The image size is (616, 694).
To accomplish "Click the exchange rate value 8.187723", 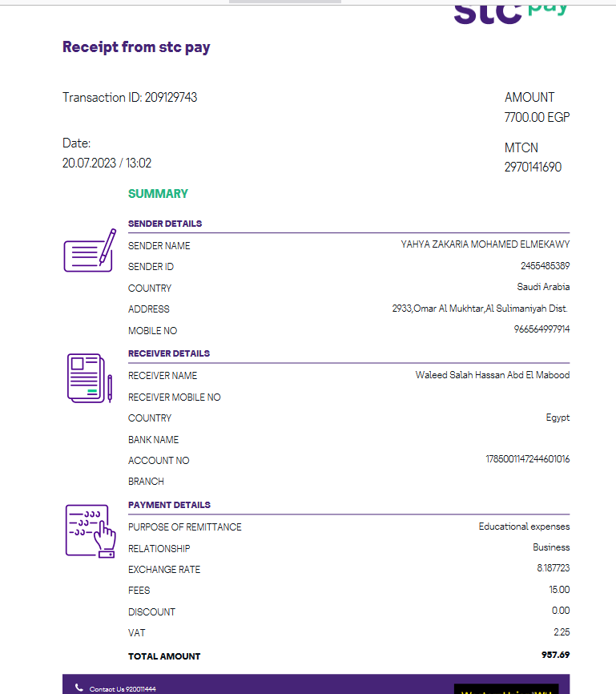I will [554, 568].
